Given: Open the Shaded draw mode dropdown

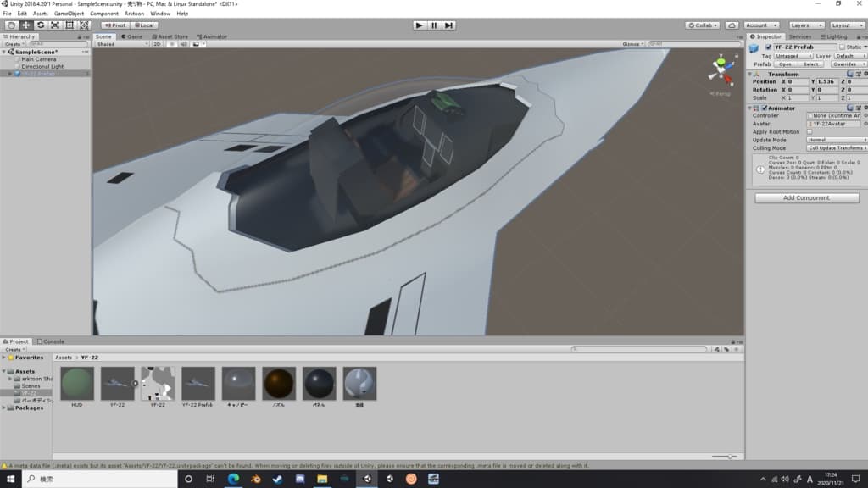Looking at the screenshot, I should (x=120, y=44).
